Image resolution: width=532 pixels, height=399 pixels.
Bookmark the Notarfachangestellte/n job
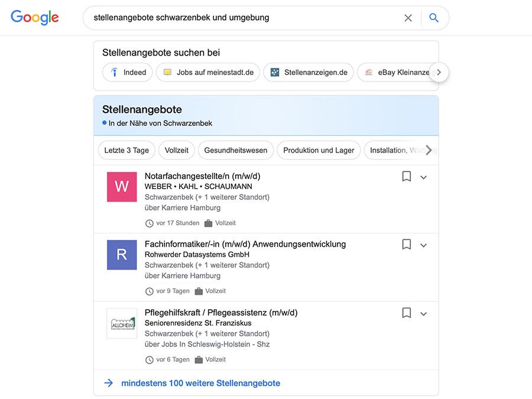406,177
